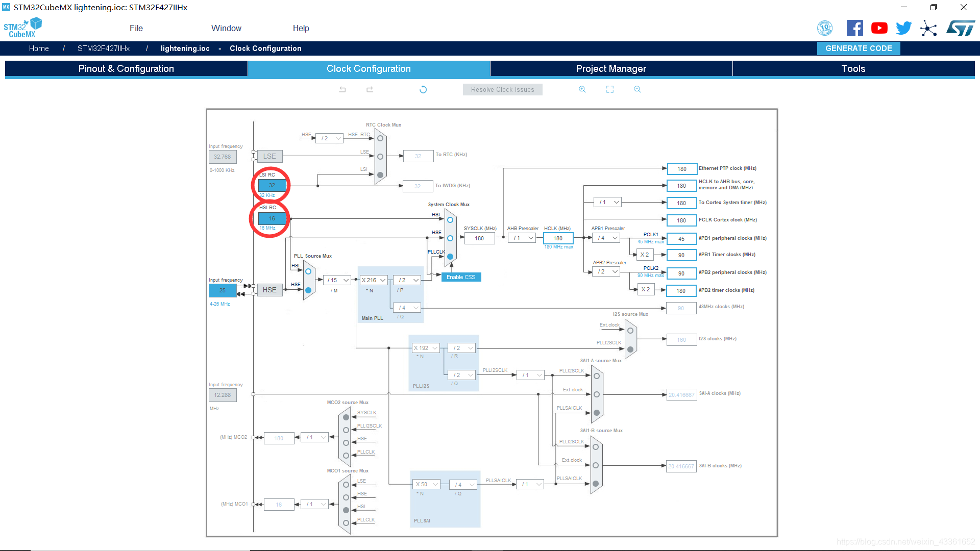Open the ST Twitter icon
This screenshot has width=980, height=551.
pyautogui.click(x=903, y=28)
